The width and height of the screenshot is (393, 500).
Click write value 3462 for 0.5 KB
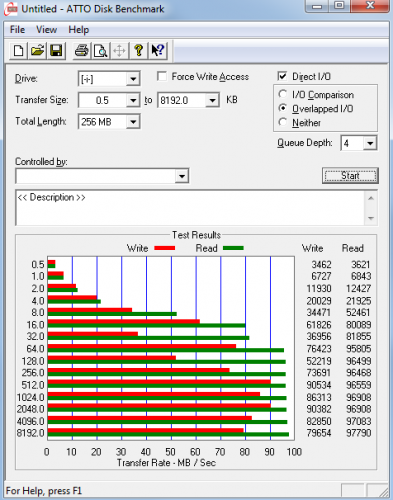click(x=321, y=265)
